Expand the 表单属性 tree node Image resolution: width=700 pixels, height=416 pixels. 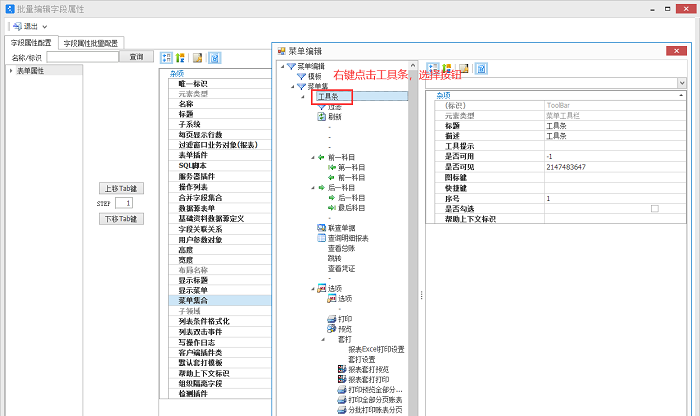click(x=11, y=71)
